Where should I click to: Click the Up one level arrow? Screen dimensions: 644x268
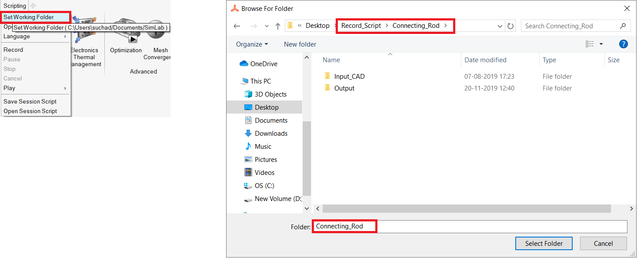[x=278, y=26]
